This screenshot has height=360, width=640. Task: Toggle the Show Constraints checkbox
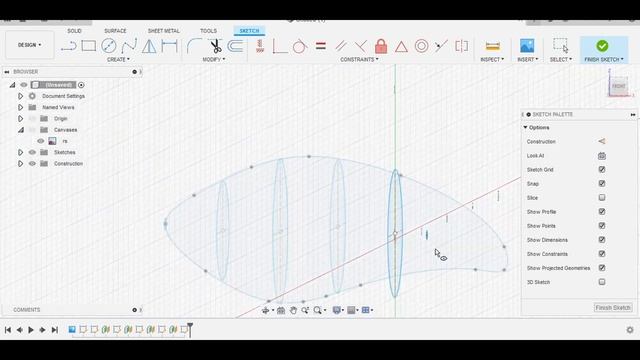(x=602, y=254)
